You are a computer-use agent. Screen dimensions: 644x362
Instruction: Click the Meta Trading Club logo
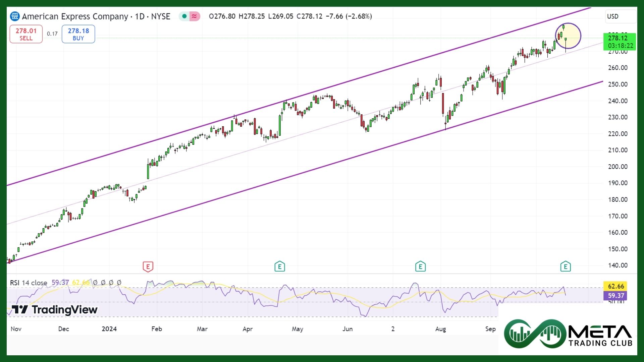(569, 334)
